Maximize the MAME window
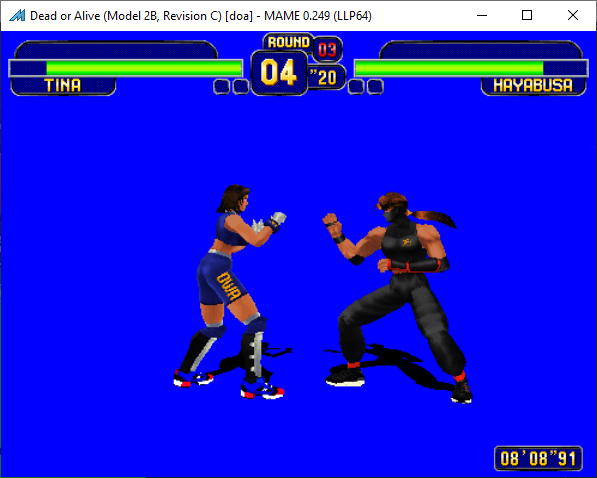The image size is (597, 478). click(527, 15)
